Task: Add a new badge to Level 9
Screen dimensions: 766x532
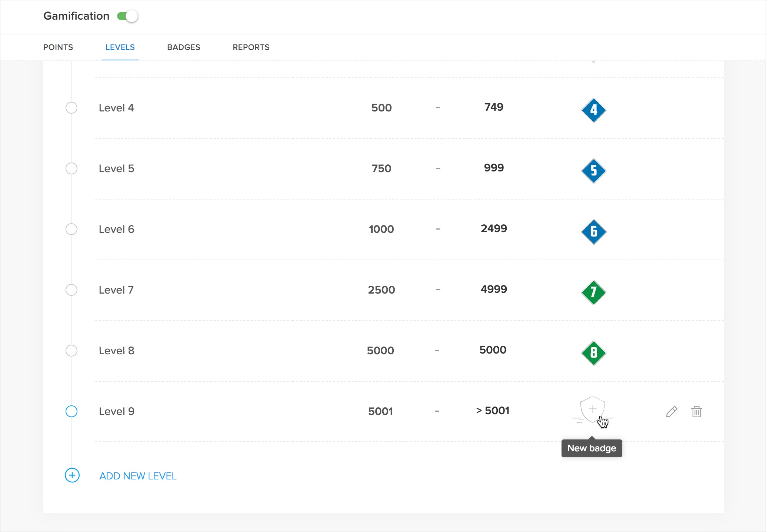Action: [593, 409]
